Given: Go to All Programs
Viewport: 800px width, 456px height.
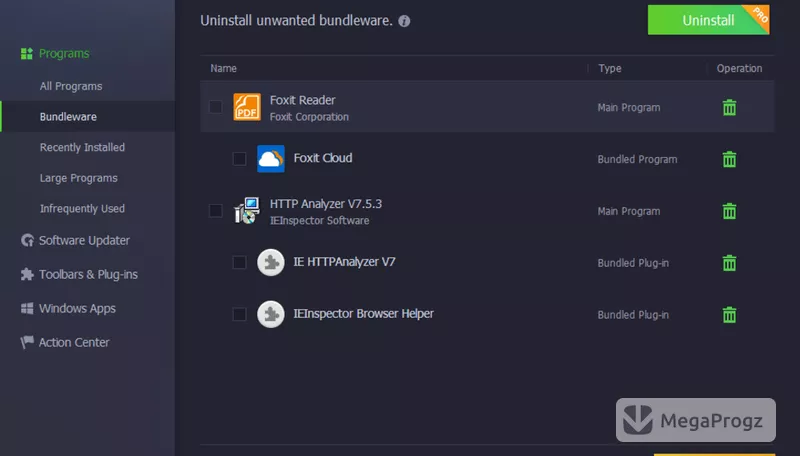Looking at the screenshot, I should pos(71,86).
